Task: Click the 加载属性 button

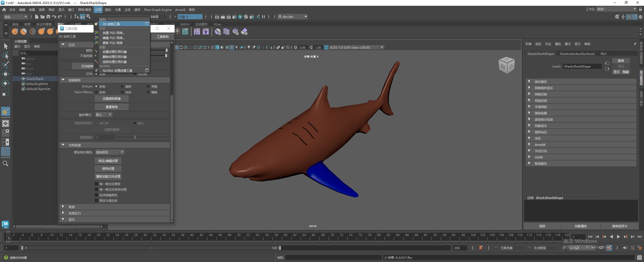Action: point(581,226)
